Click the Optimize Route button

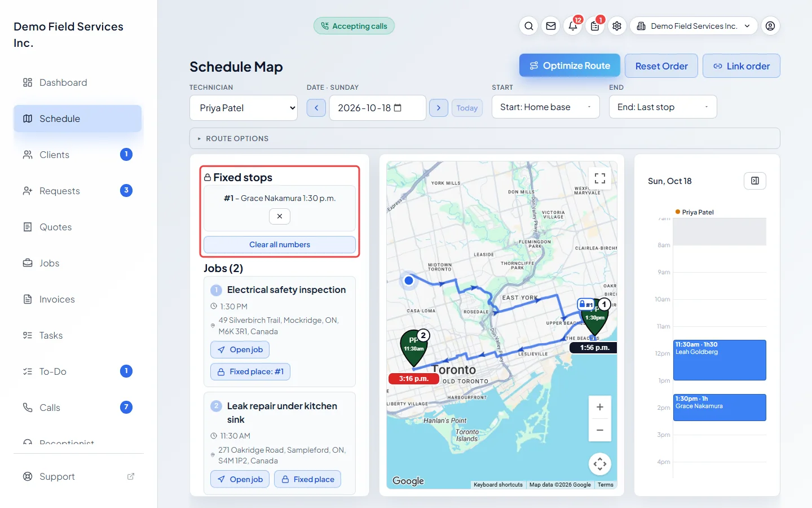pyautogui.click(x=570, y=65)
